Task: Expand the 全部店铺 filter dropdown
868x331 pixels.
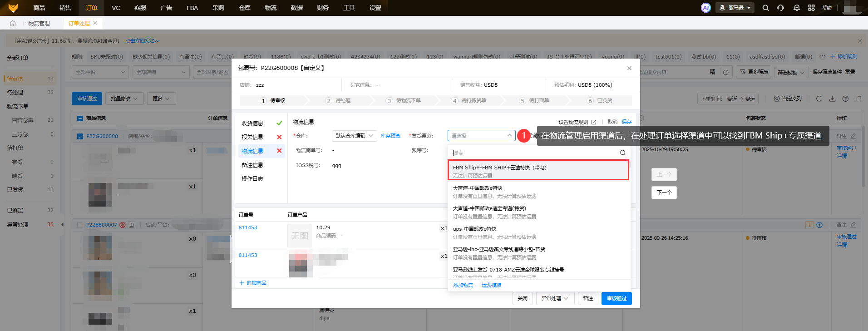Action: pos(161,72)
